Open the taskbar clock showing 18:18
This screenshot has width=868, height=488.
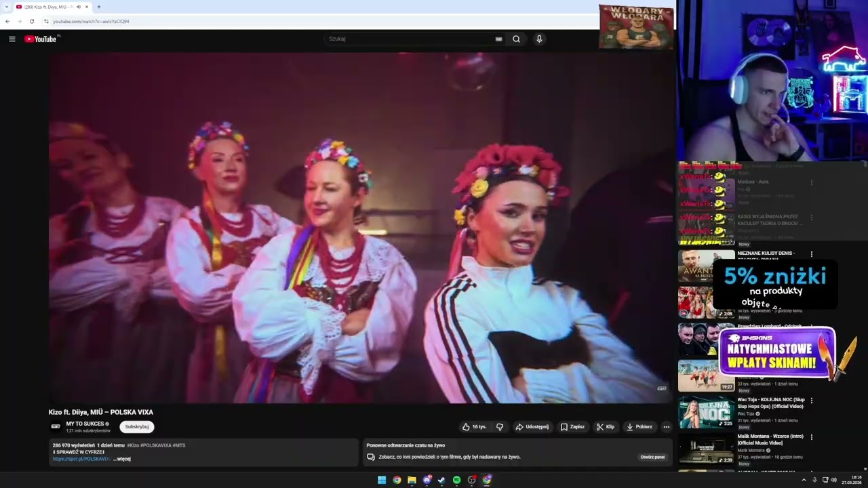click(x=852, y=480)
